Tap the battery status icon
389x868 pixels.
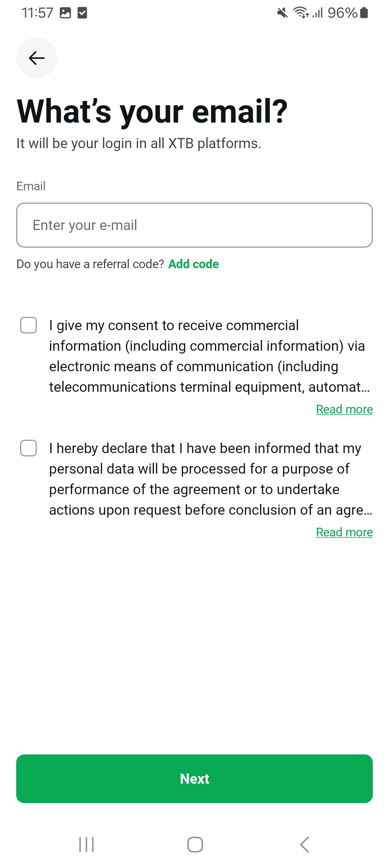point(364,13)
